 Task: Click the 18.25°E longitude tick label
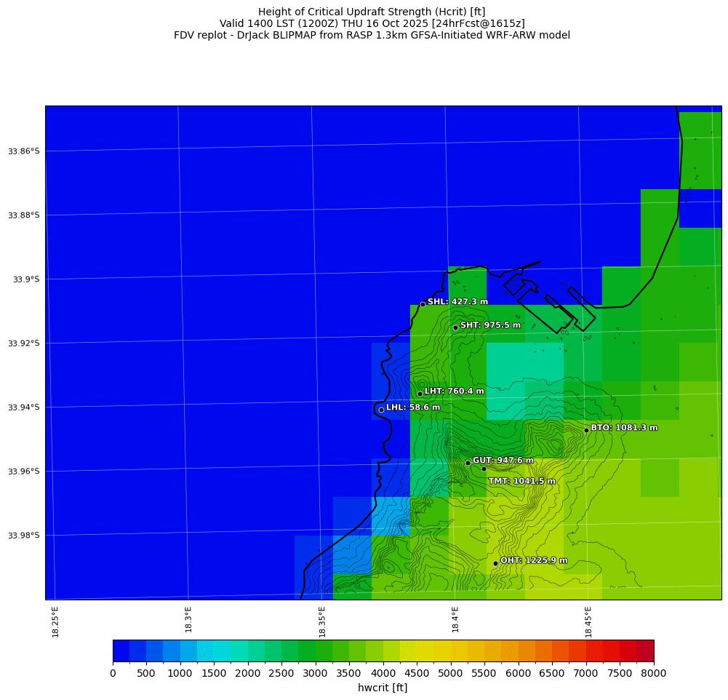click(x=56, y=621)
